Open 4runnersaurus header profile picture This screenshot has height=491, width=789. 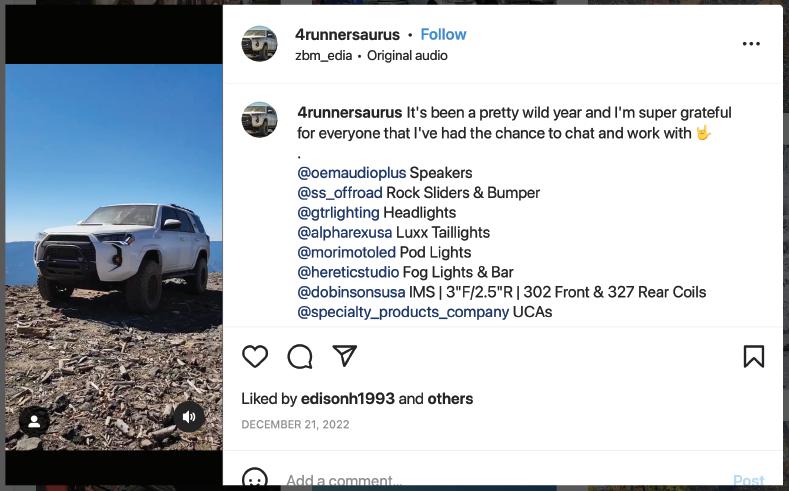tap(260, 44)
